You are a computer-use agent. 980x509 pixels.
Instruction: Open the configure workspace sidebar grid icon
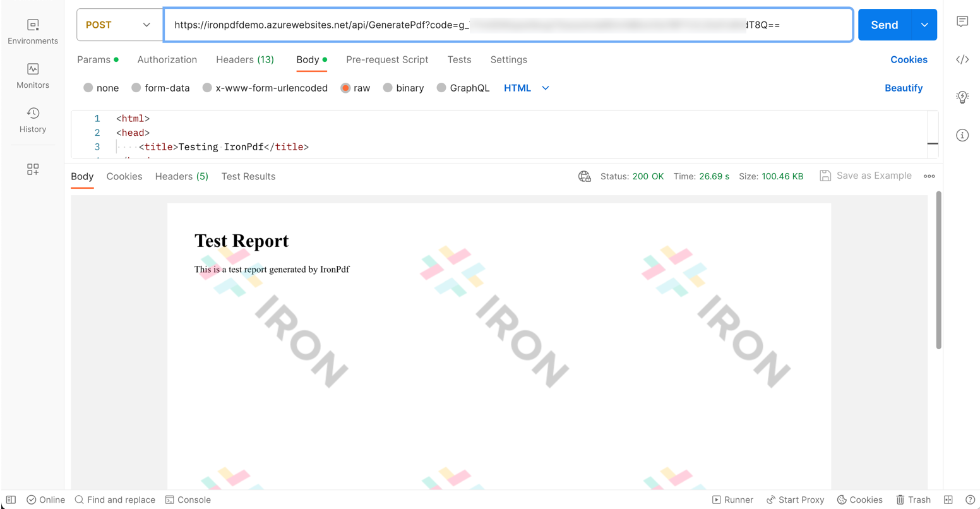(33, 169)
